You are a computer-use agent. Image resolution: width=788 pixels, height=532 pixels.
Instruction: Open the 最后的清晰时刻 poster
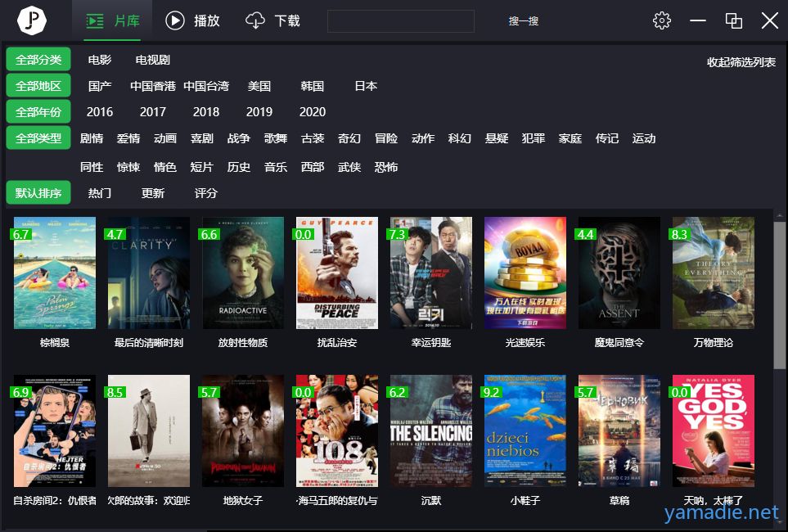coord(149,273)
